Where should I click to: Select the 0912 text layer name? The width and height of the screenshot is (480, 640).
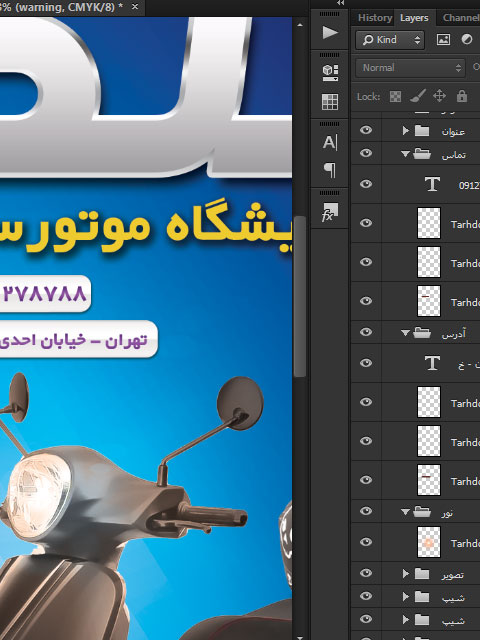[469, 186]
